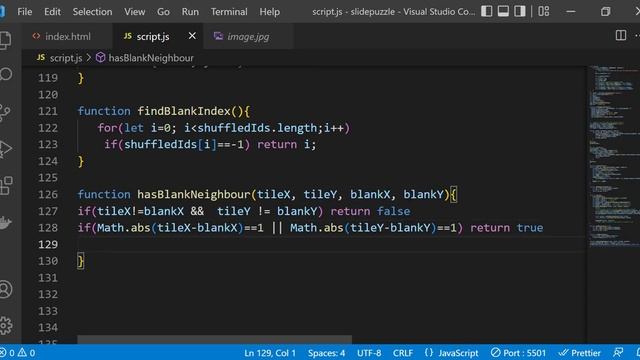640x360 pixels.
Task: Open the File menu
Action: [x=24, y=12]
